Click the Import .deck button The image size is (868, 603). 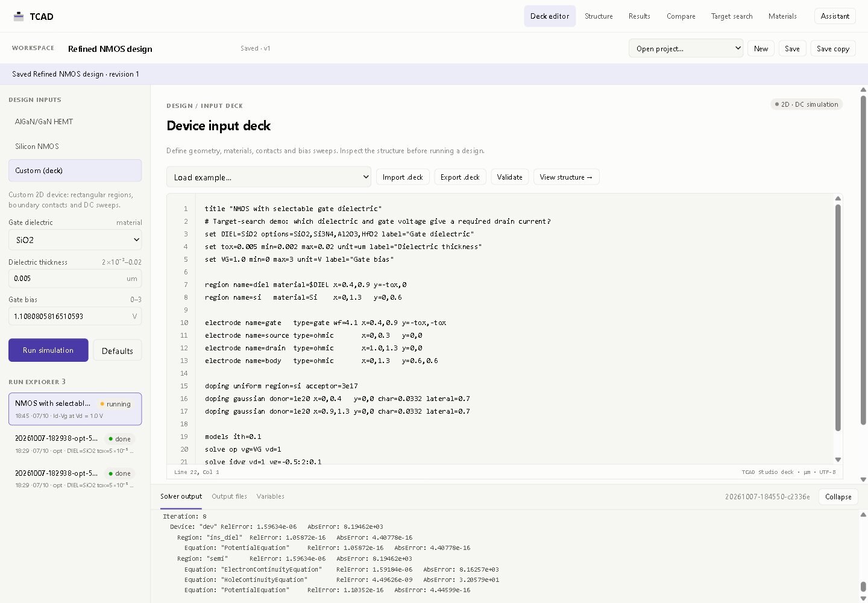(403, 177)
